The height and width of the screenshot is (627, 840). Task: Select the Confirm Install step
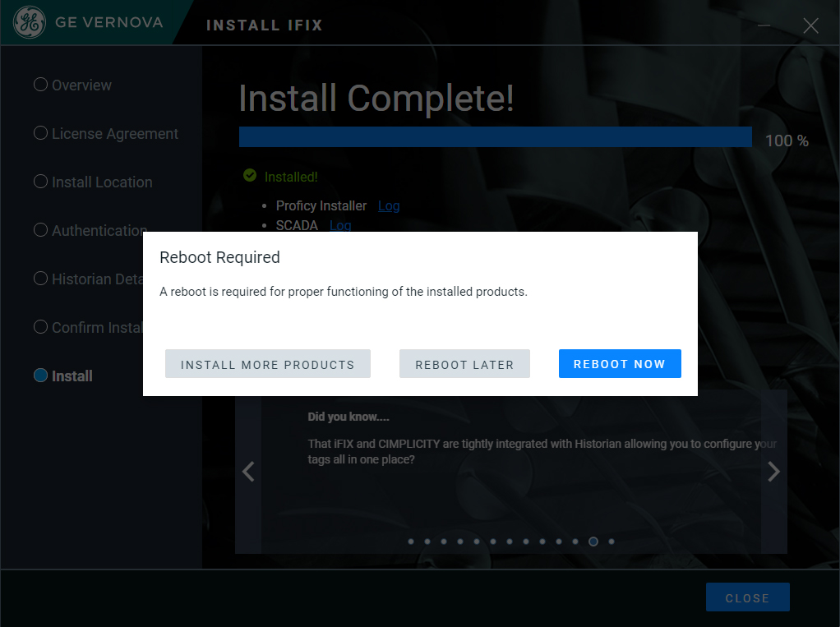click(x=89, y=327)
